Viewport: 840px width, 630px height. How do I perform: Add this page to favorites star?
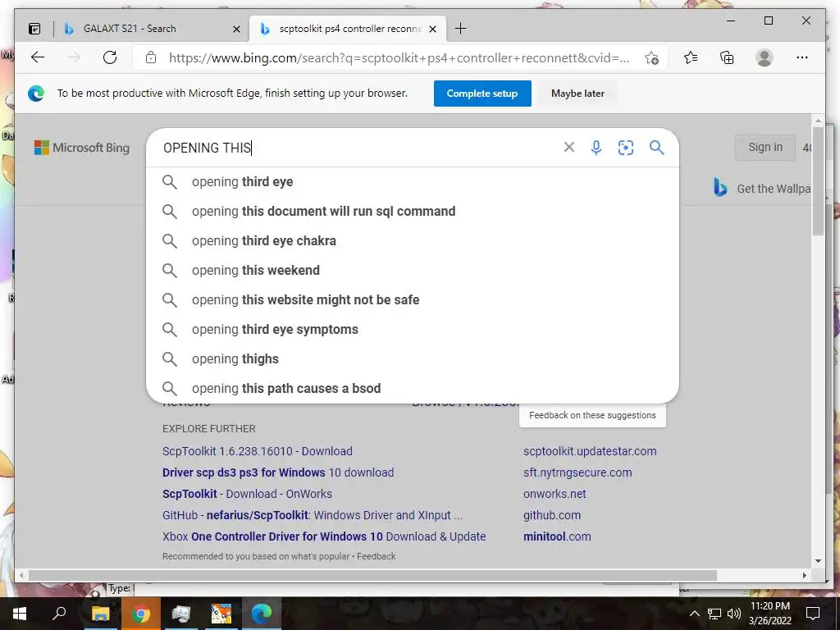[x=651, y=58]
